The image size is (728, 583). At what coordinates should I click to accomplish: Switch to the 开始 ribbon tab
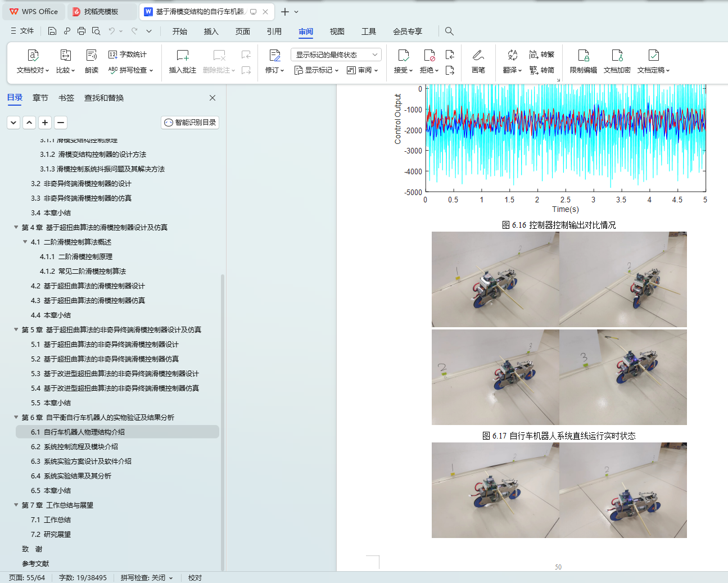point(180,31)
